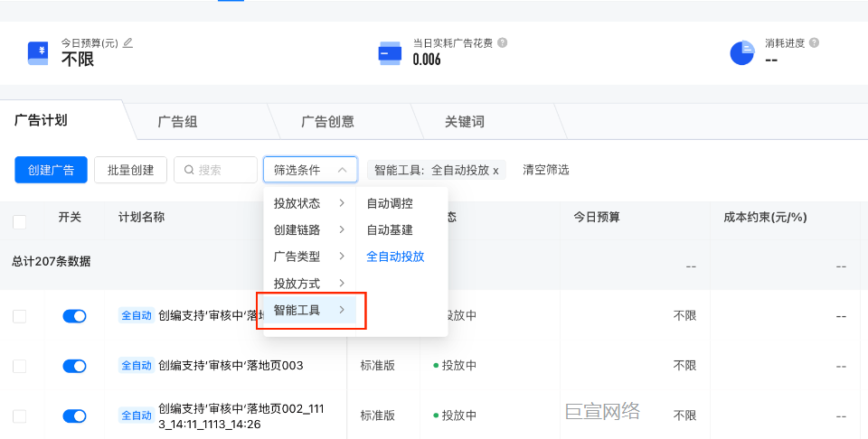The image size is (868, 439).
Task: Remove the 全自动投放 filter tag x
Action: click(x=495, y=171)
